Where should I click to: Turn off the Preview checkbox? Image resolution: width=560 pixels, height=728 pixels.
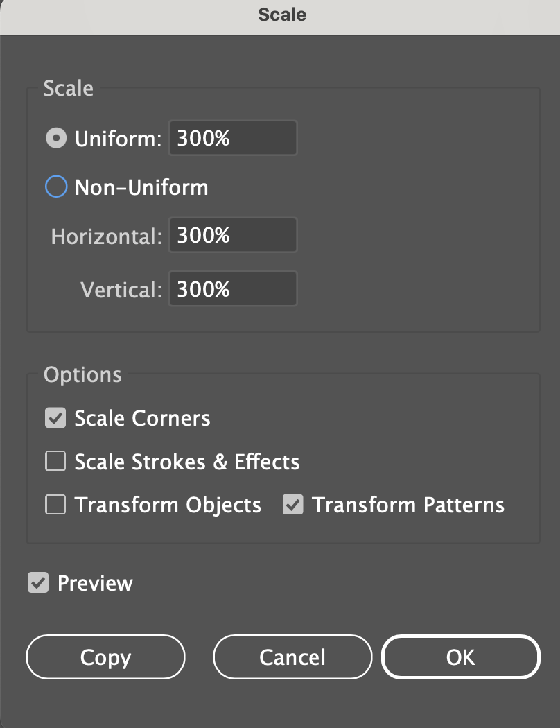coord(39,583)
